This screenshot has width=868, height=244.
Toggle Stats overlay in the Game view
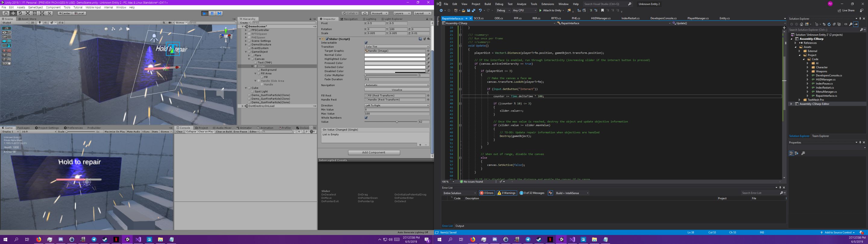tap(155, 131)
